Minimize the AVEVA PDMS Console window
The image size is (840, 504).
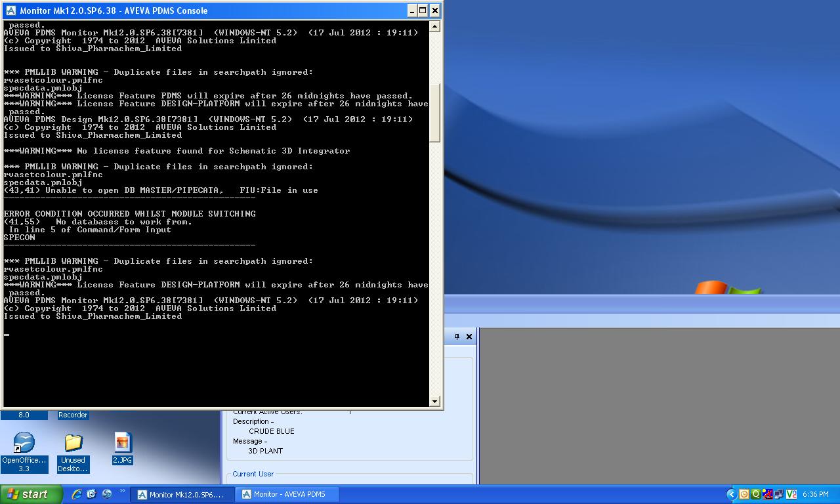411,10
